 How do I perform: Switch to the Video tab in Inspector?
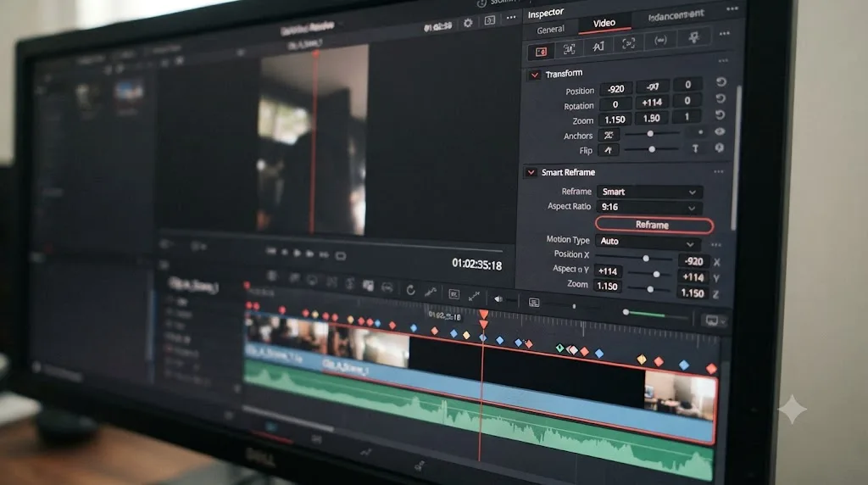(604, 23)
